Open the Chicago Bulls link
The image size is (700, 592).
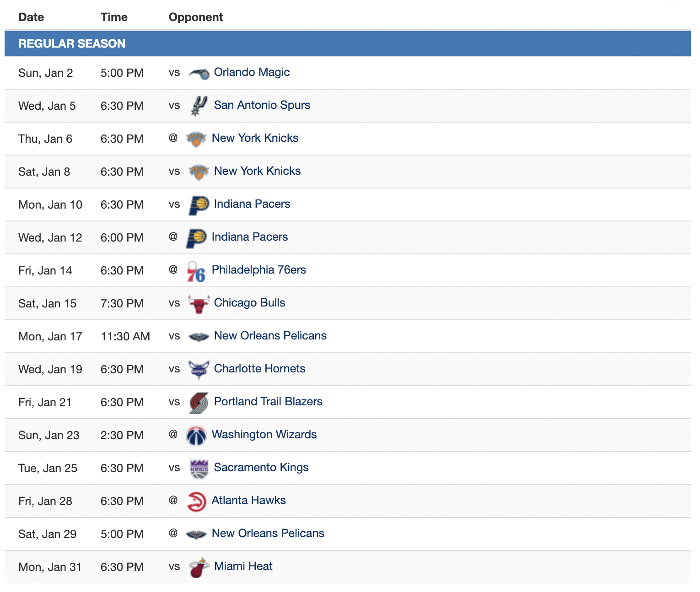(x=249, y=303)
